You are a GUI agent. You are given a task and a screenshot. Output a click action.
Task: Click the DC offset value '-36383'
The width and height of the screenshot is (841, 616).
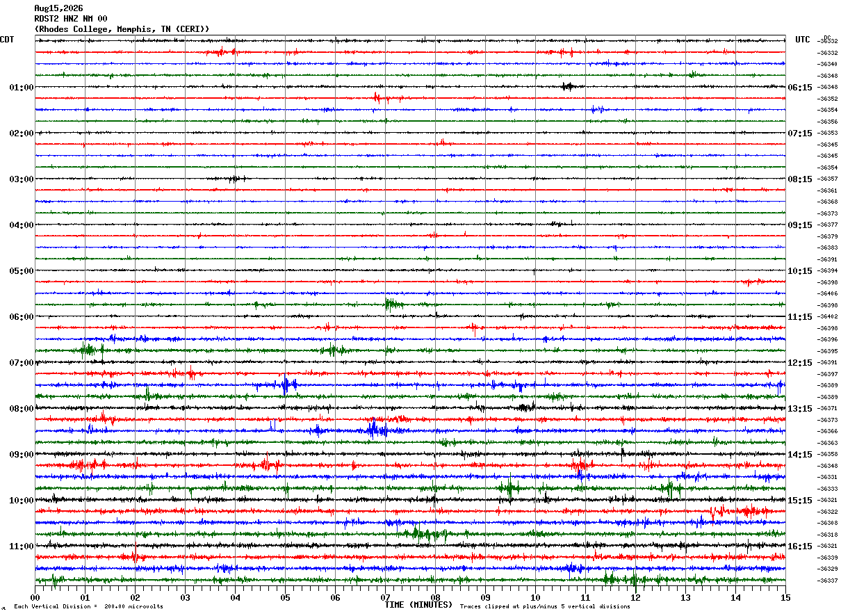coord(828,248)
